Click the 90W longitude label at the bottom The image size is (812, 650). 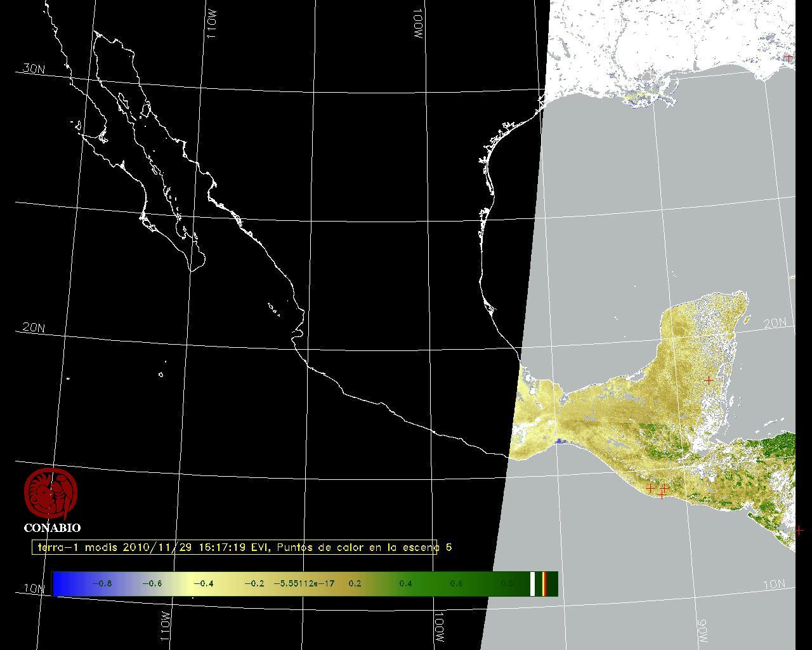click(702, 630)
